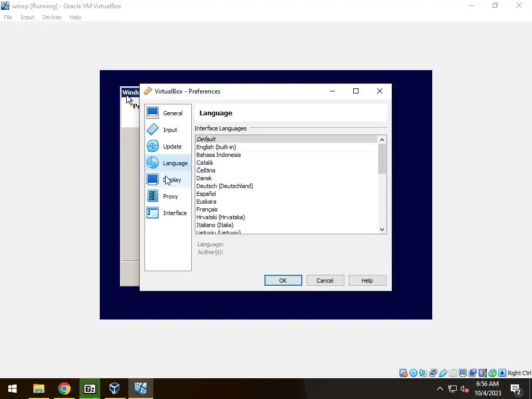
Task: Click the shared folders status icon
Action: point(453,373)
